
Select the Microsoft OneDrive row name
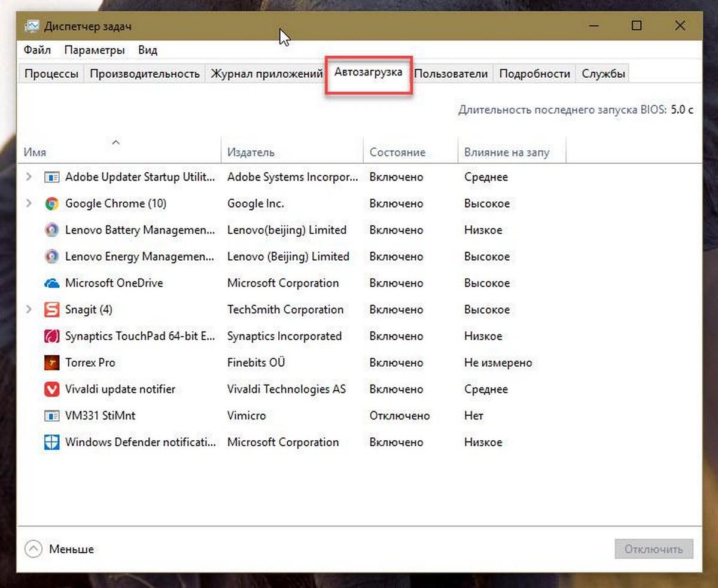114,283
